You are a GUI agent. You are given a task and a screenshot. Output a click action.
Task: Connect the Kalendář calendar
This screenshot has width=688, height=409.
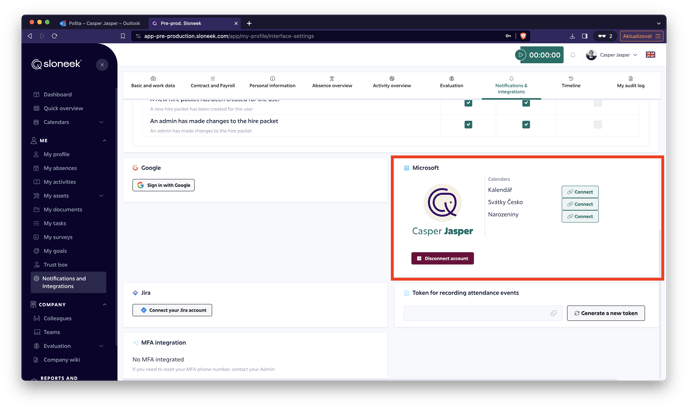click(x=580, y=192)
